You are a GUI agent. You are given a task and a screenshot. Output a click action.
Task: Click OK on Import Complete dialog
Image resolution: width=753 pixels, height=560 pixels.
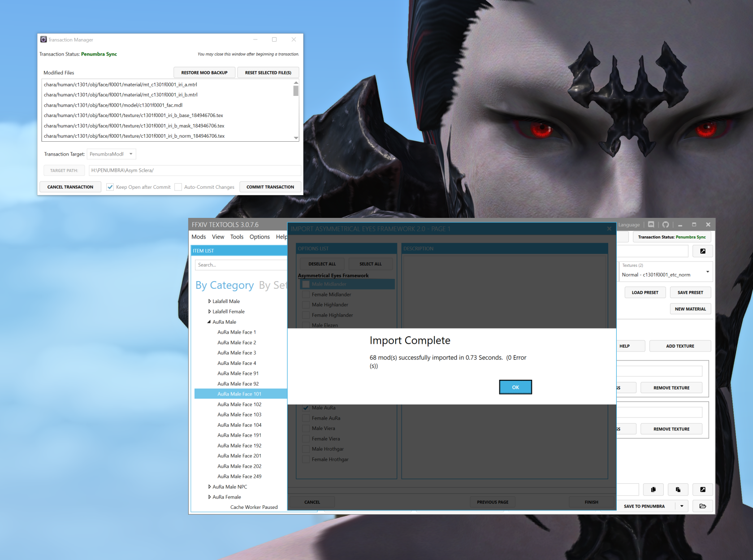tap(515, 387)
